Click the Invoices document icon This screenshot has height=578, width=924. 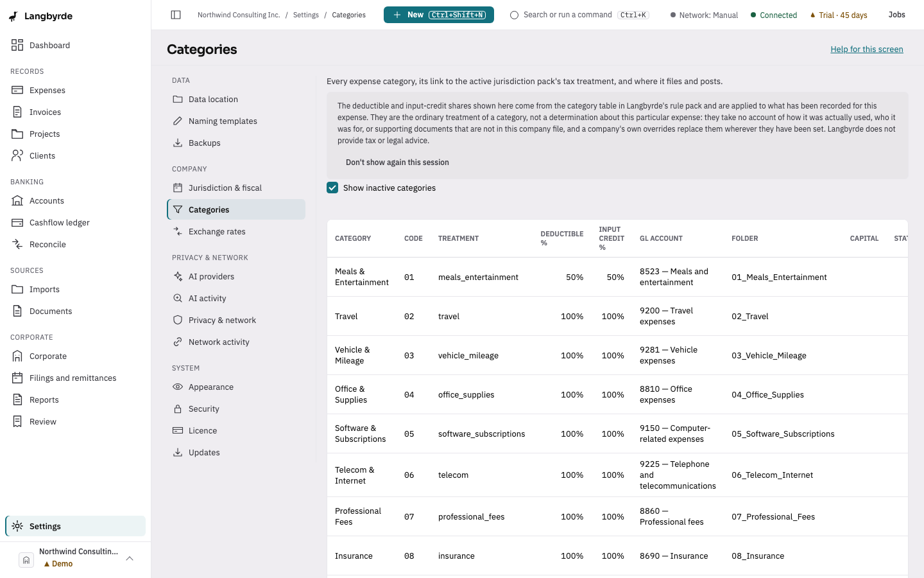[x=17, y=112]
